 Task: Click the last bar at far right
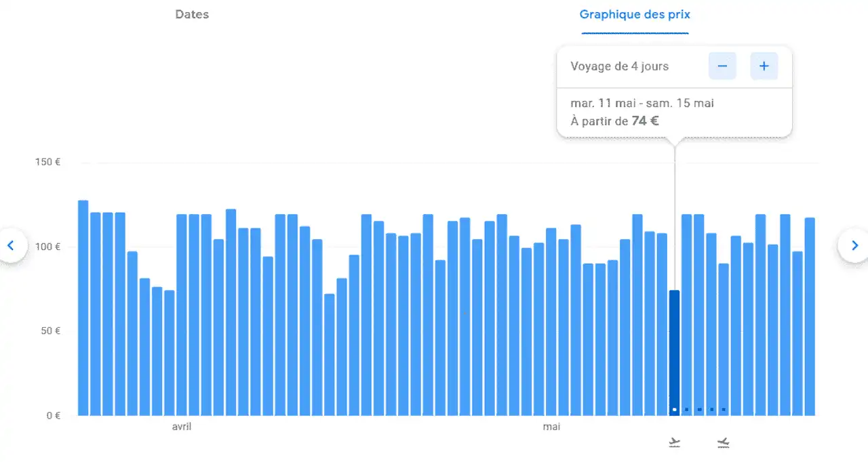tap(810, 316)
